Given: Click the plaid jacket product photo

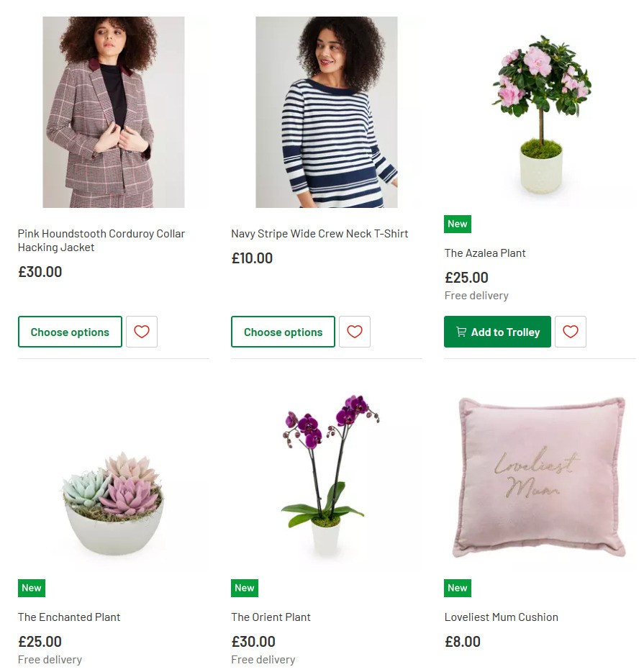Looking at the screenshot, I should (113, 112).
